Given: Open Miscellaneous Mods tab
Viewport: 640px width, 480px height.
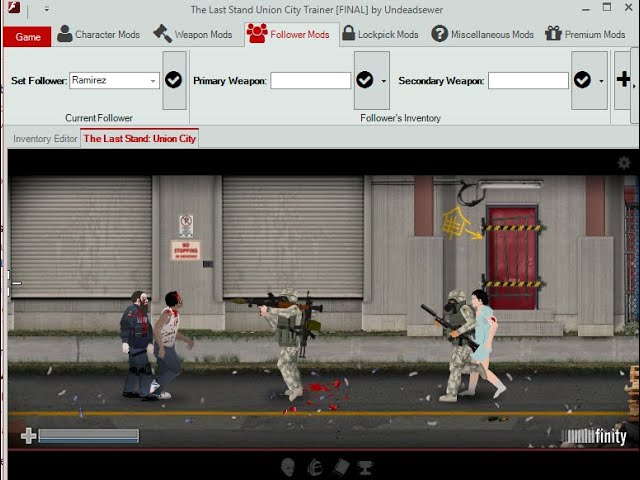Looking at the screenshot, I should [x=482, y=35].
